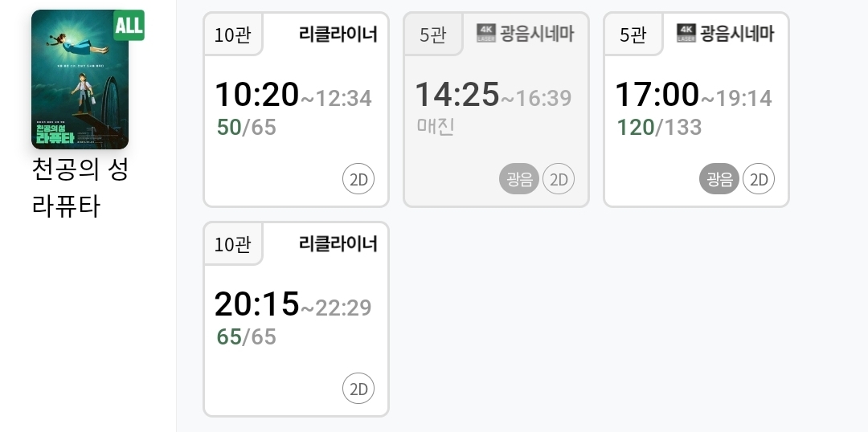Click the sold-out 14:25 showtime card

coord(496,109)
